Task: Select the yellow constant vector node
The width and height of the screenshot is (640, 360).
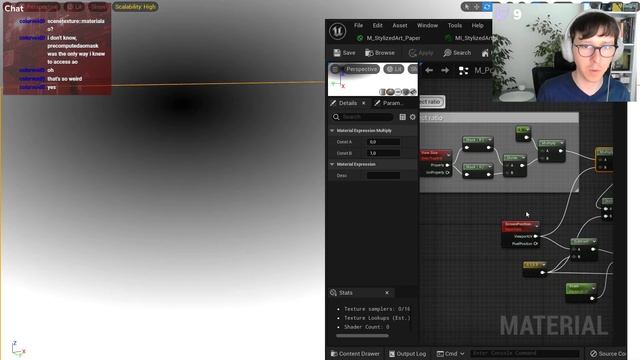Action: pyautogui.click(x=535, y=269)
